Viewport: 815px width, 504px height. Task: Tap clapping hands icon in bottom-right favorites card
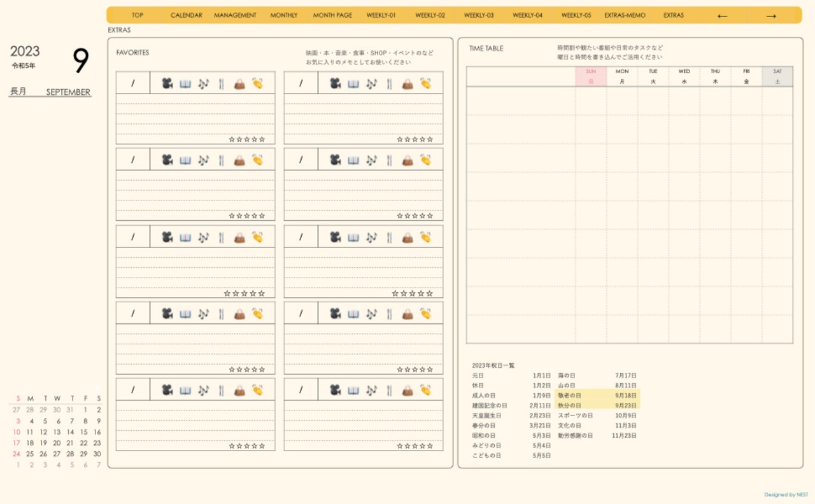pyautogui.click(x=425, y=390)
